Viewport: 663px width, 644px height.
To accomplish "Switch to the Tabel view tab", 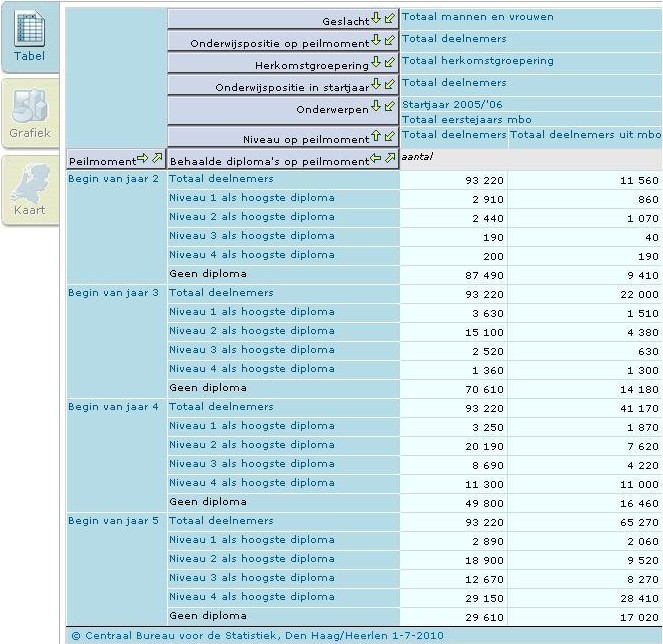I will click(x=29, y=38).
